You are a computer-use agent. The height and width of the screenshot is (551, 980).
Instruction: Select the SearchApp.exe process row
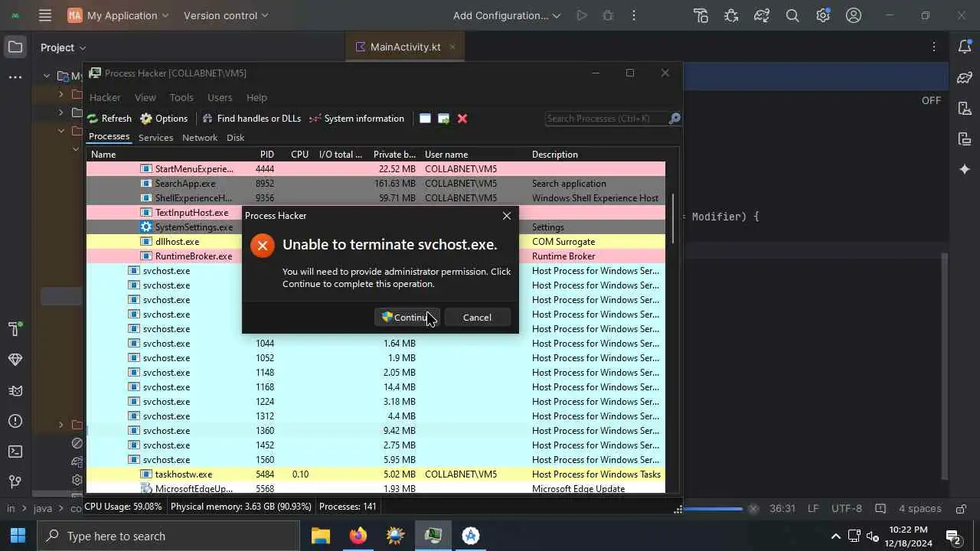click(375, 184)
